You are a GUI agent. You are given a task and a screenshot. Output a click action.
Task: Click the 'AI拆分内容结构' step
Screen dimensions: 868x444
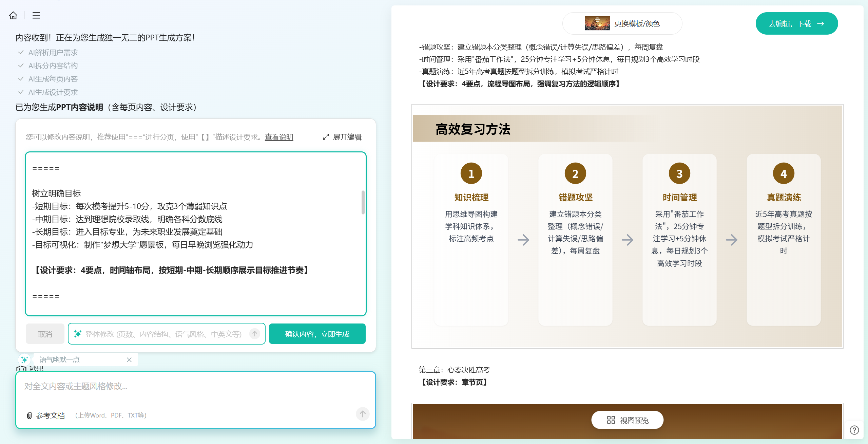pos(53,66)
